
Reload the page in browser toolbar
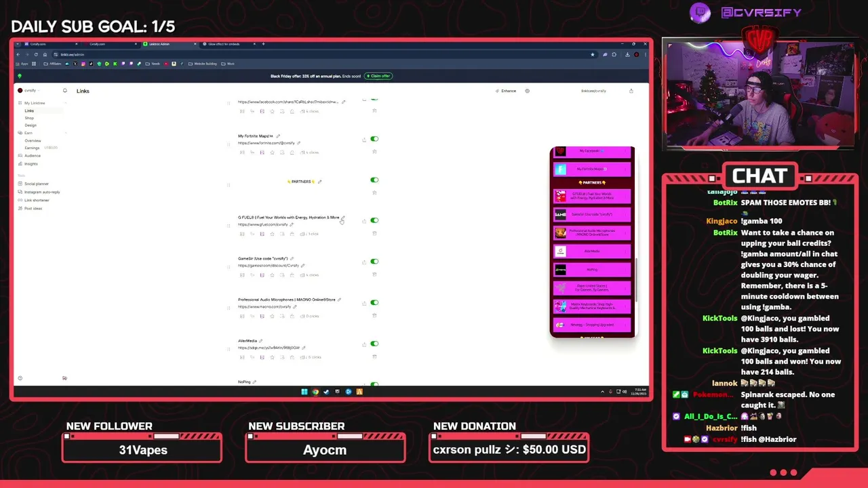click(36, 54)
